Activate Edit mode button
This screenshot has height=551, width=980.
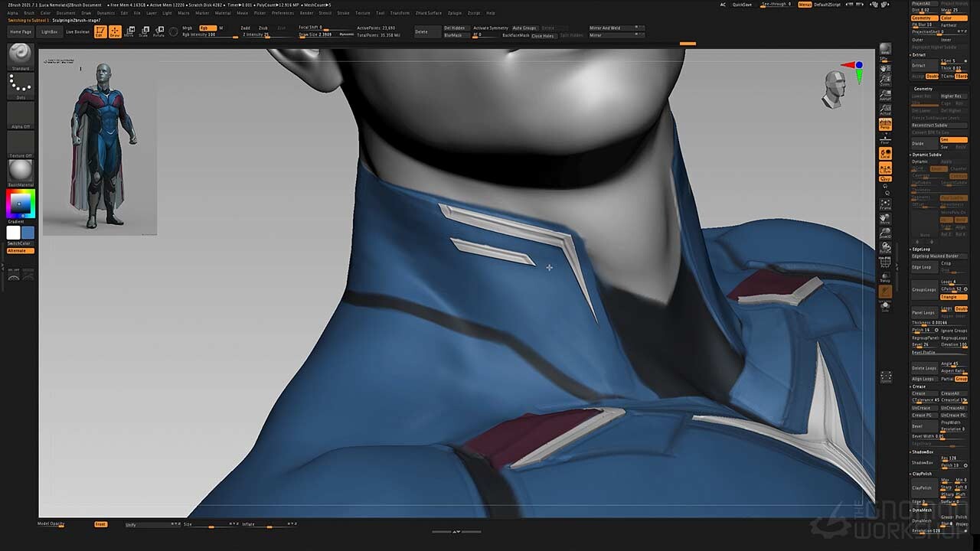100,31
